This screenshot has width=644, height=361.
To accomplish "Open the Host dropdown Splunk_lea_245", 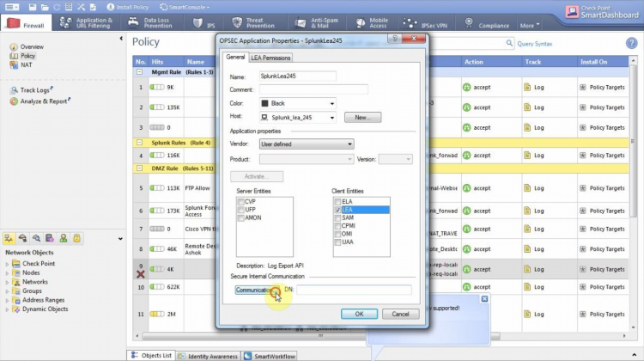I will [x=298, y=118].
